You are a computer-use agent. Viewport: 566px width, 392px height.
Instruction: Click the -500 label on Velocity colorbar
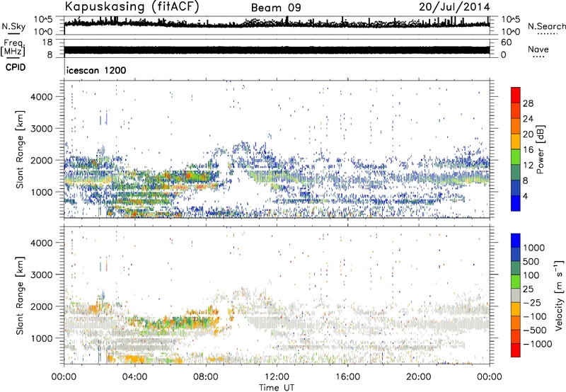(x=535, y=330)
